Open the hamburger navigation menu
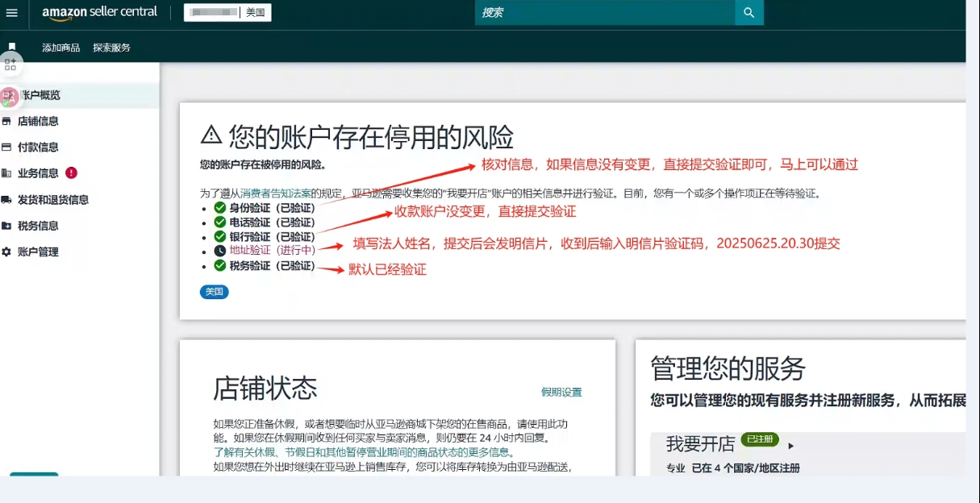This screenshot has height=503, width=980. pyautogui.click(x=12, y=13)
